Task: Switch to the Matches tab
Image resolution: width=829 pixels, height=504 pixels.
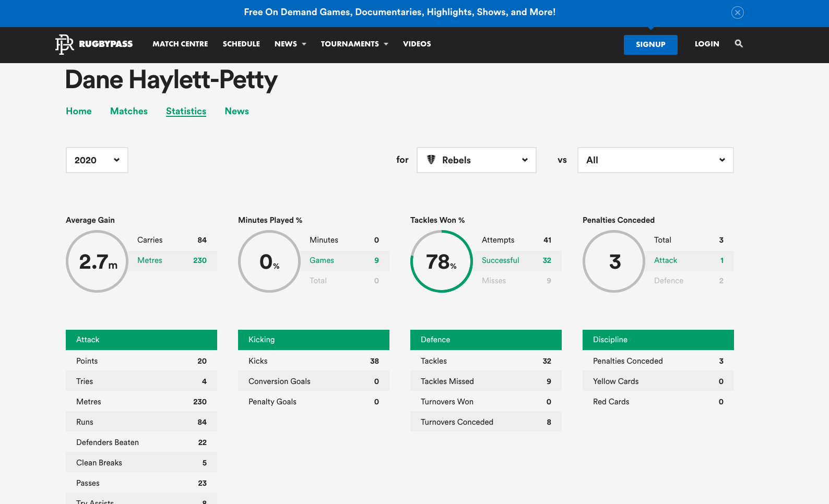Action: (x=129, y=111)
